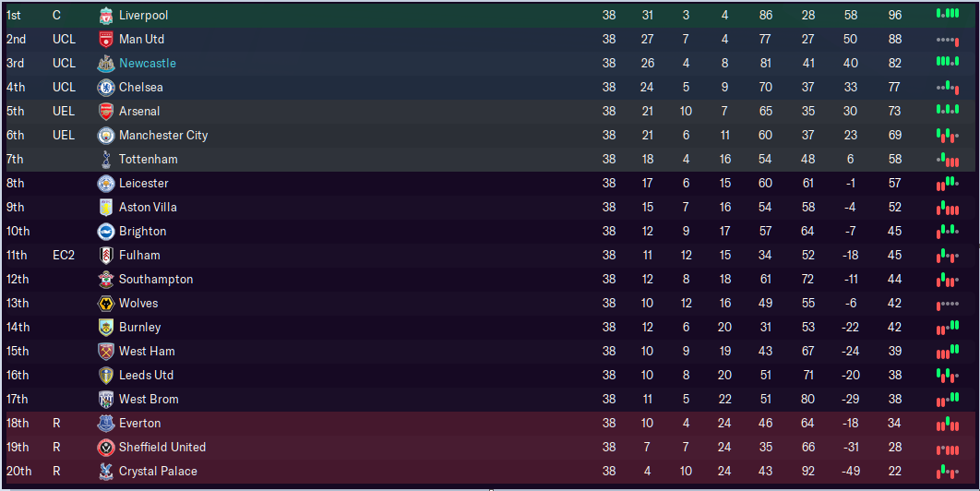The height and width of the screenshot is (491, 980).
Task: Click the Liverpool club crest icon
Action: click(x=106, y=15)
